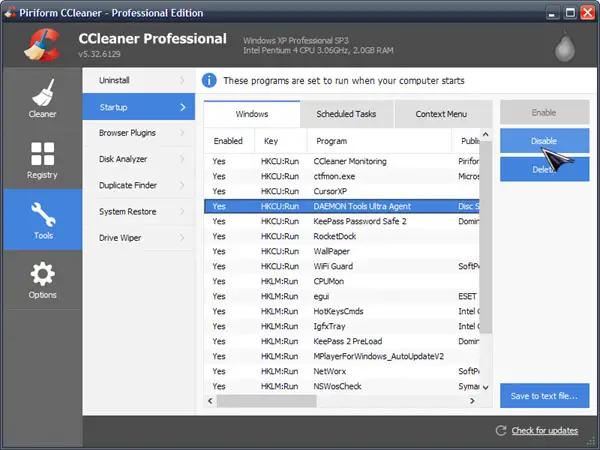The height and width of the screenshot is (450, 600).
Task: Click the update refresh icon
Action: (501, 430)
